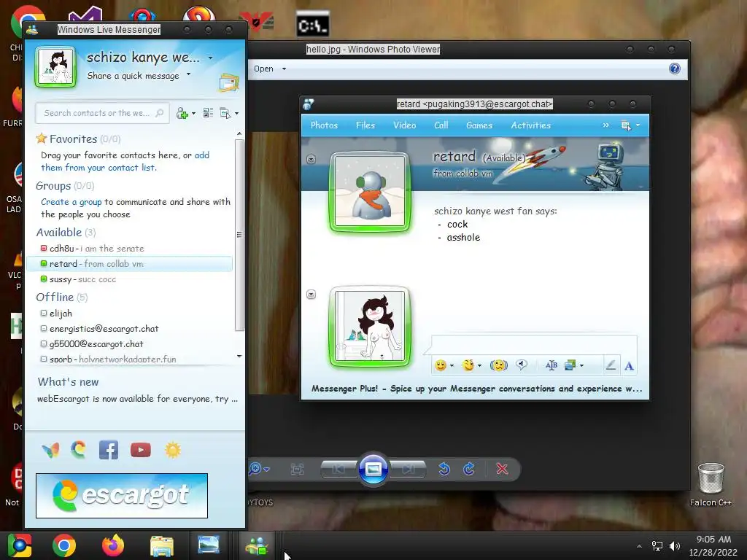Open the add contact icon in Messenger
The height and width of the screenshot is (560, 747).
pyautogui.click(x=182, y=113)
